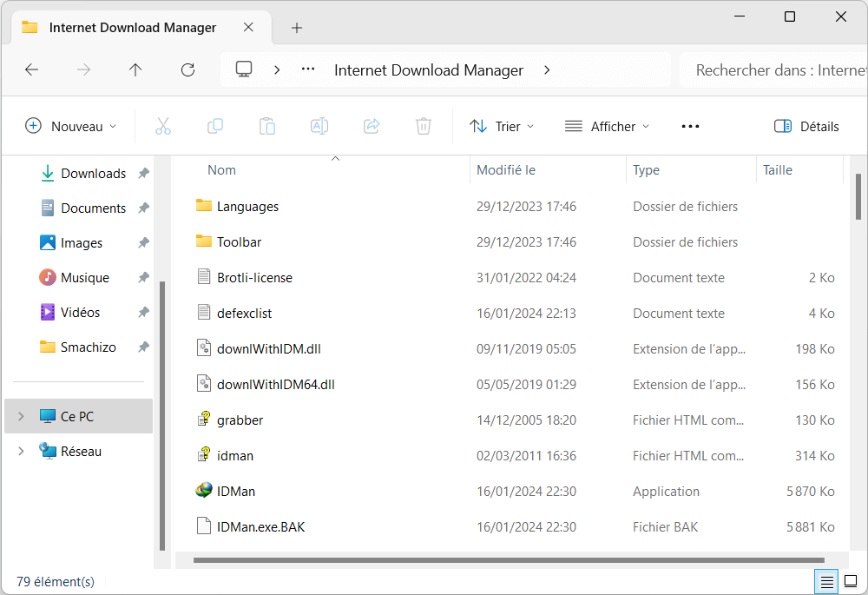Select the Languages folder icon

click(x=204, y=206)
